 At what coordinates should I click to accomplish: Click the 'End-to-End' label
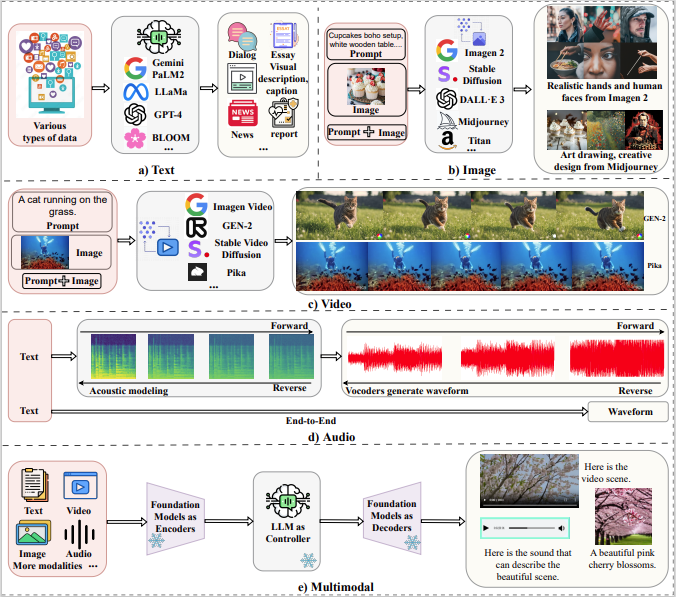point(310,421)
